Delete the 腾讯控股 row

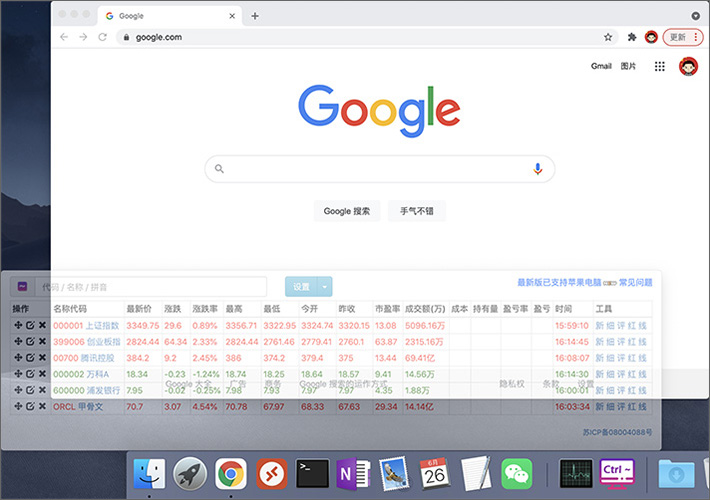42,358
